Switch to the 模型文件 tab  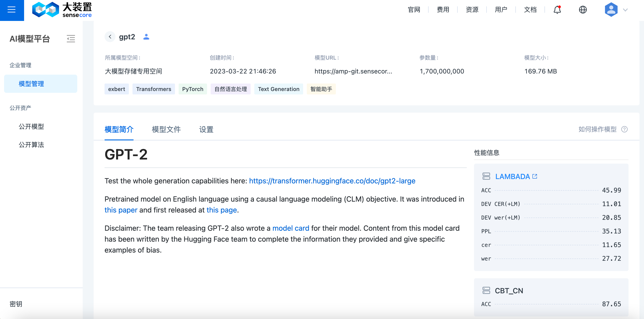pos(166,129)
